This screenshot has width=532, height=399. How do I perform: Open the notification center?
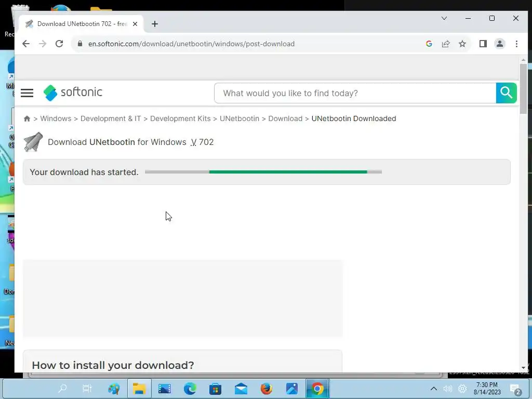[516, 390]
